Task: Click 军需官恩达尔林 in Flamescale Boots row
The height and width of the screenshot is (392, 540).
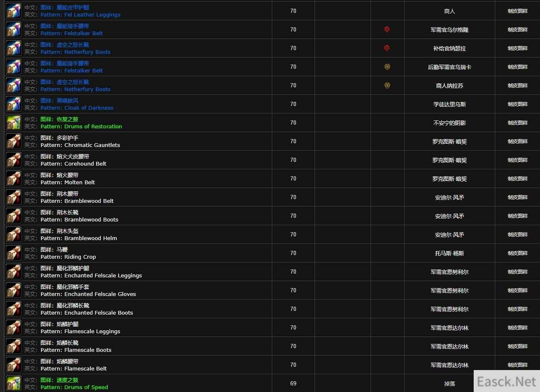Action: tap(450, 346)
